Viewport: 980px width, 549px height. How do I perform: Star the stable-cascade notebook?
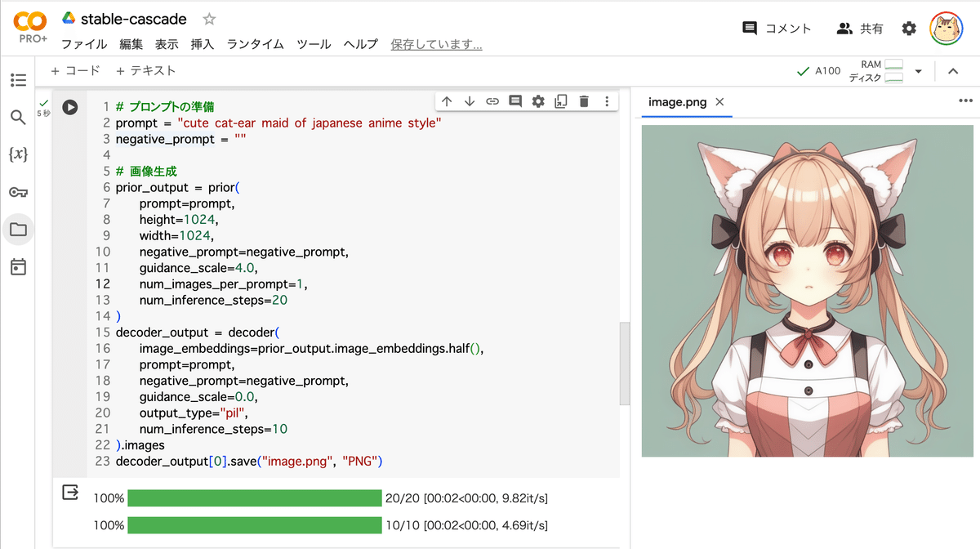209,19
